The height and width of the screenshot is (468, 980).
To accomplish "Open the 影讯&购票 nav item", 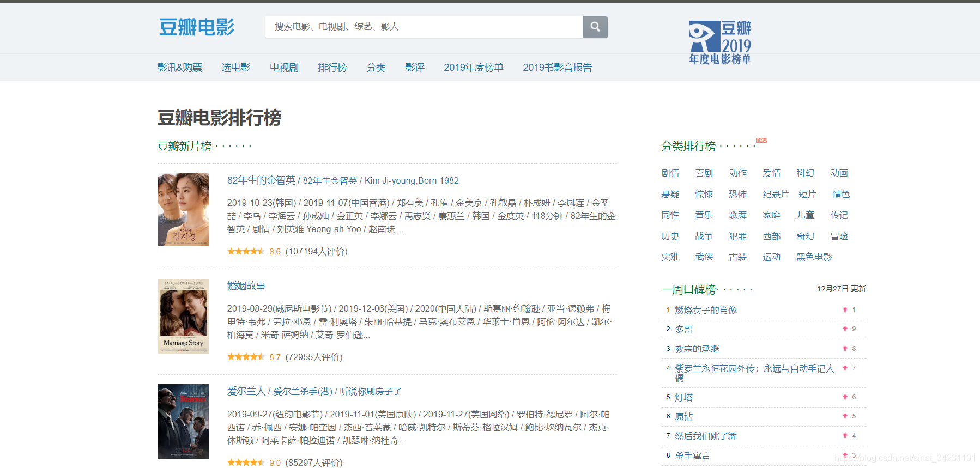I will click(x=179, y=68).
